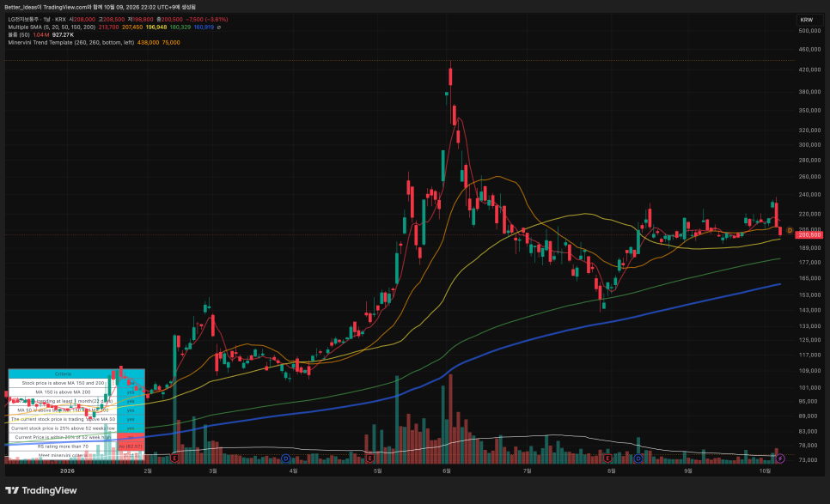Image resolution: width=830 pixels, height=504 pixels.
Task: Click the volume (50) indicator legend label
Action: point(19,35)
